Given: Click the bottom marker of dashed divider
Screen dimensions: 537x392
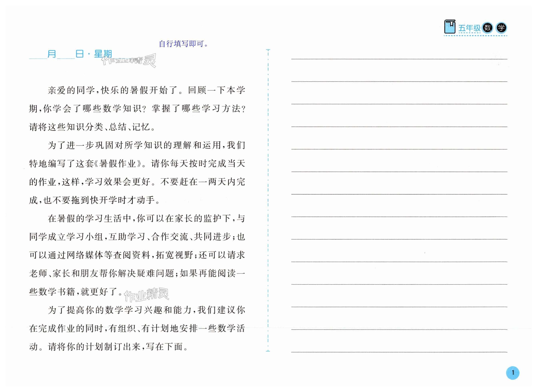Looking at the screenshot, I should [268, 351].
